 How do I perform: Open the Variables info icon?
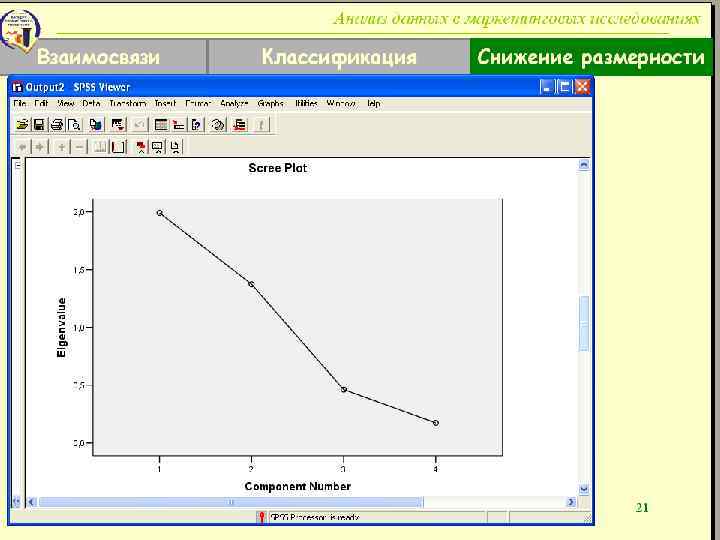197,124
